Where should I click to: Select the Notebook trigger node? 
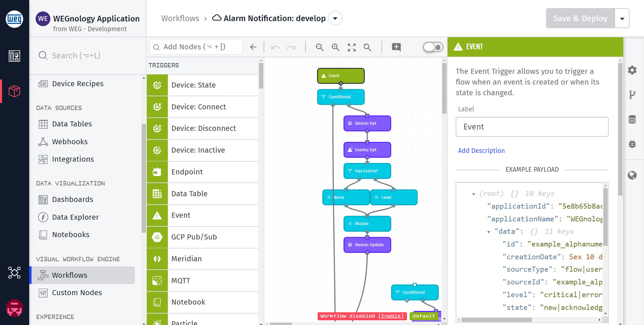tap(202, 302)
